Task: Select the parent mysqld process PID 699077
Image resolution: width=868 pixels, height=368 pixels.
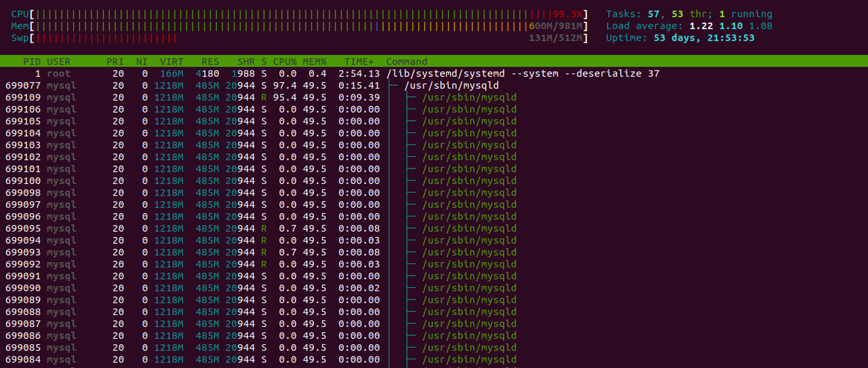Action: (x=434, y=86)
